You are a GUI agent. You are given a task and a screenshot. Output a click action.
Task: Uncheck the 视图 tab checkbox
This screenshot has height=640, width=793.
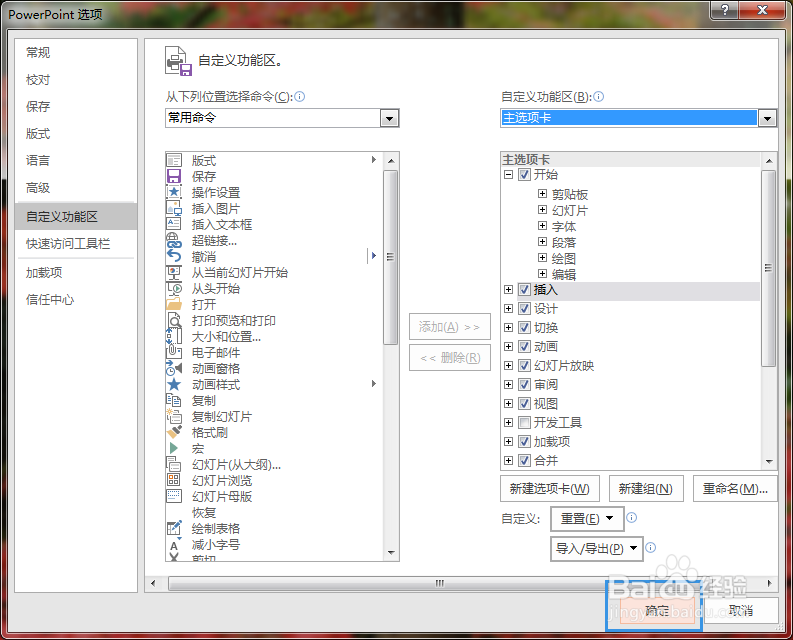[x=524, y=404]
